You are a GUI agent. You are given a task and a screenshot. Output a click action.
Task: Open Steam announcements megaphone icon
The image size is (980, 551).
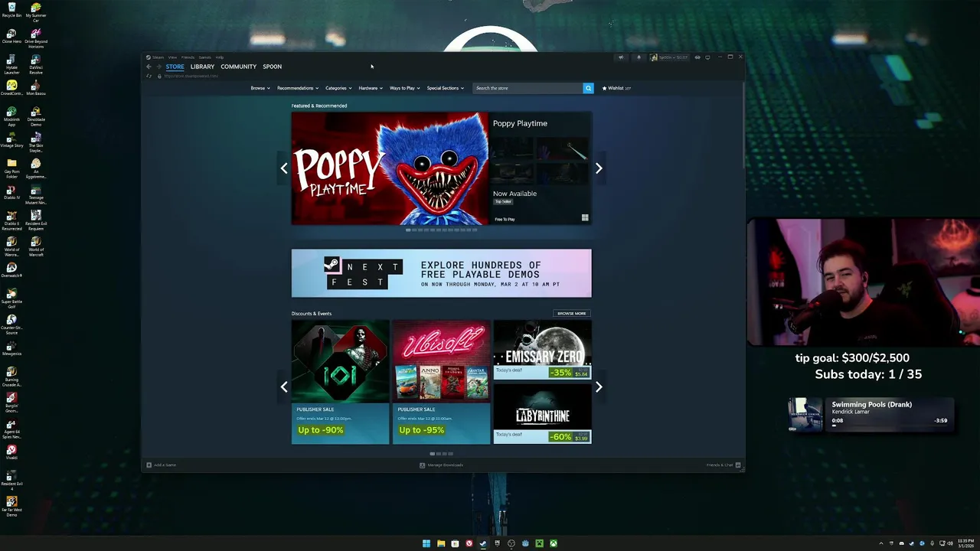pyautogui.click(x=621, y=57)
